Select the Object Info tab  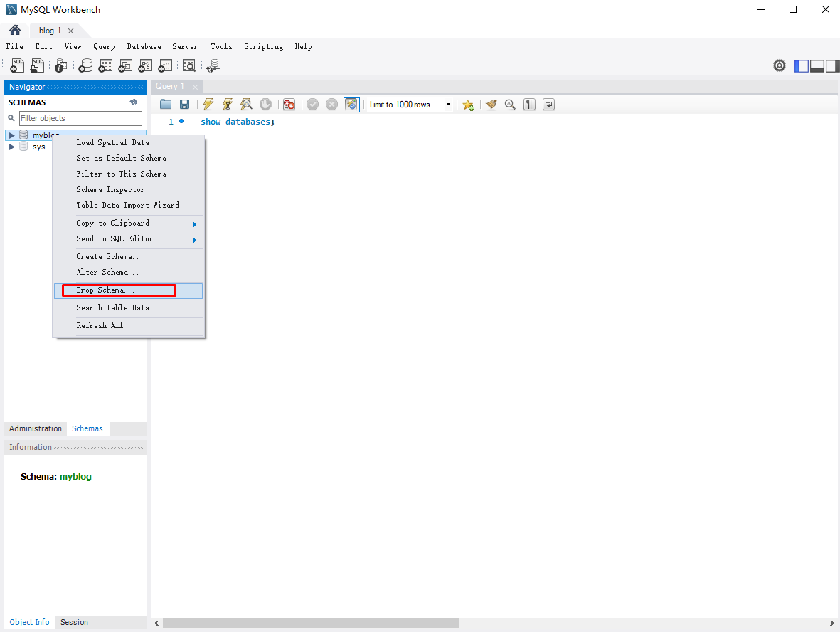pyautogui.click(x=29, y=622)
